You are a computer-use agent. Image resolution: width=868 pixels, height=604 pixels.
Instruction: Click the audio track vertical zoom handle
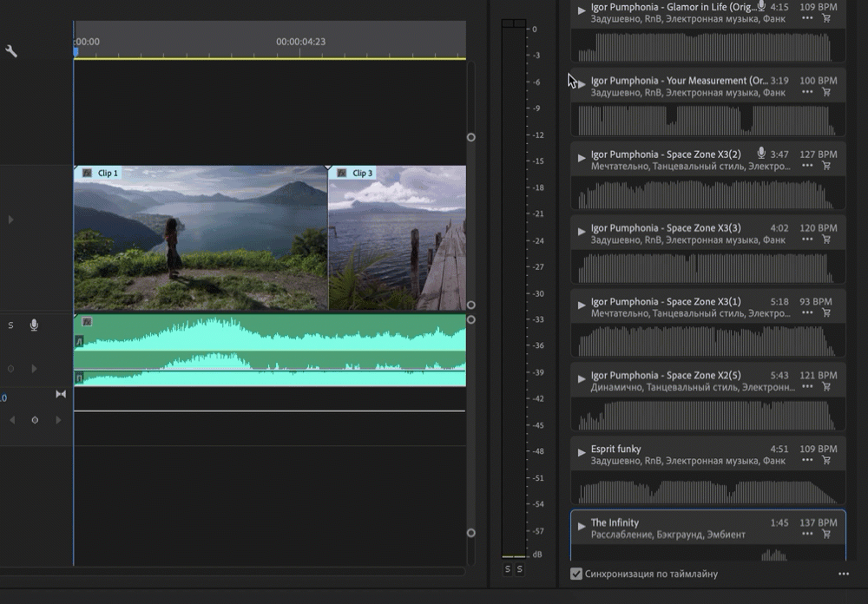point(471,319)
